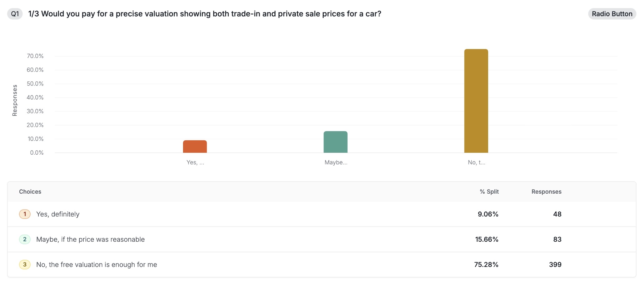Viewport: 644px width, 285px height.
Task: Click the 'No, t...' x-axis label
Action: (x=476, y=162)
